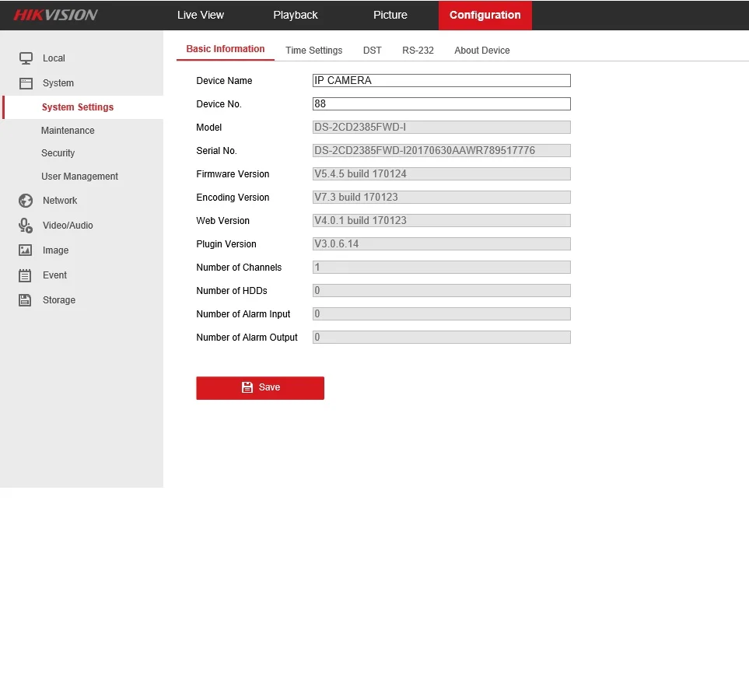Viewport: 749px width, 700px height.
Task: Switch to the Playback tab
Action: tap(296, 15)
